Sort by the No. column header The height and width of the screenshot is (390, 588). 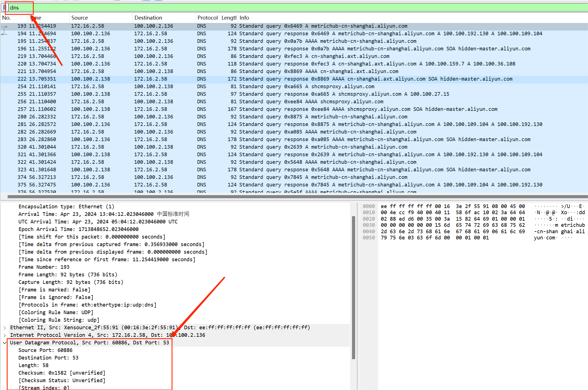click(x=6, y=18)
